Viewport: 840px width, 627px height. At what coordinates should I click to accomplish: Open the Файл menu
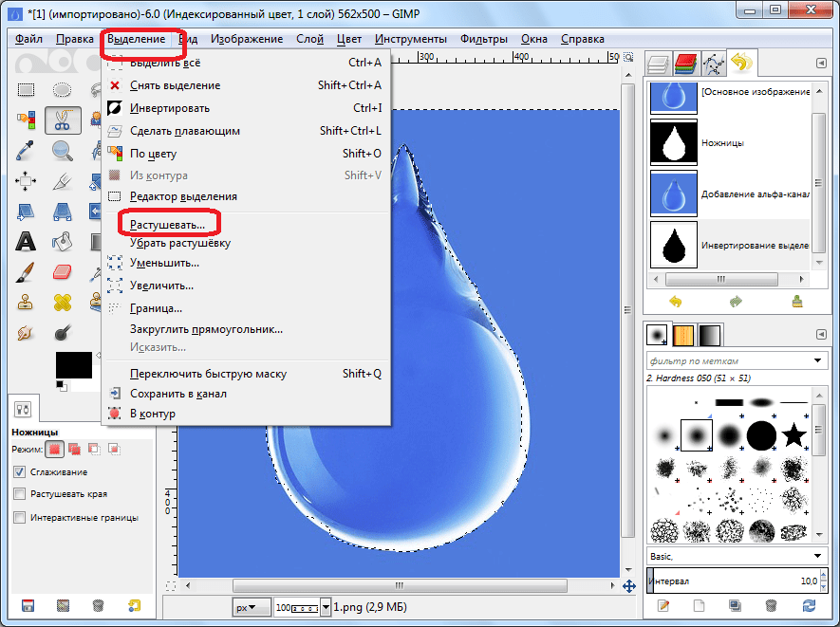tap(28, 39)
